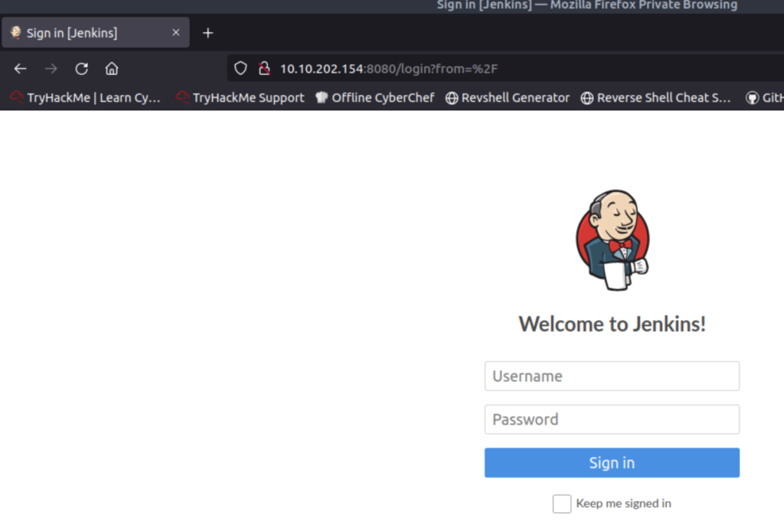Enable the Keep me signed in checkbox
784x532 pixels.
click(561, 504)
